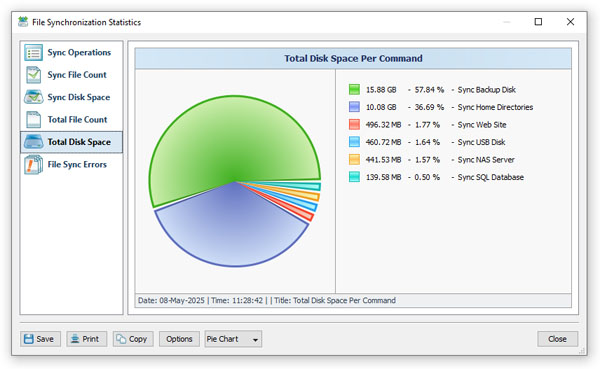The image size is (600, 369).
Task: Click the 15.88 GB value
Action: coord(381,90)
